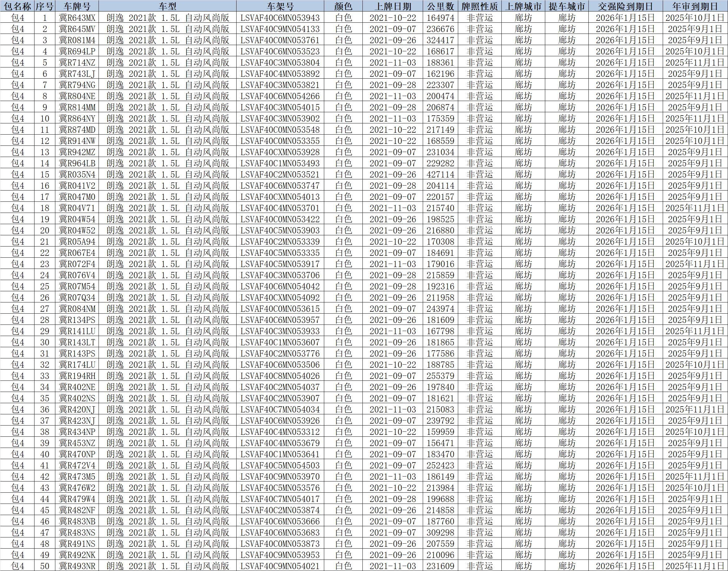Click mileage cell 175359
Viewport: 728px width, 571px height.
click(440, 119)
